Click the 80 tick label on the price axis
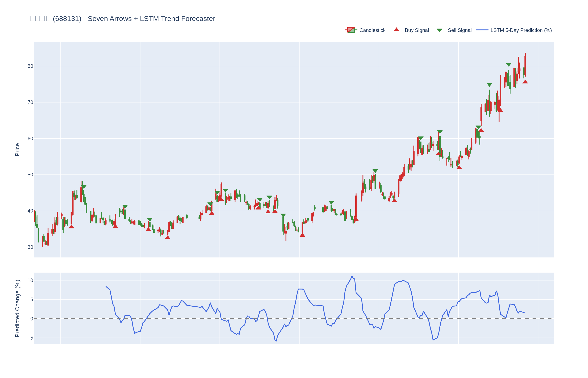588x378 pixels. (30, 66)
